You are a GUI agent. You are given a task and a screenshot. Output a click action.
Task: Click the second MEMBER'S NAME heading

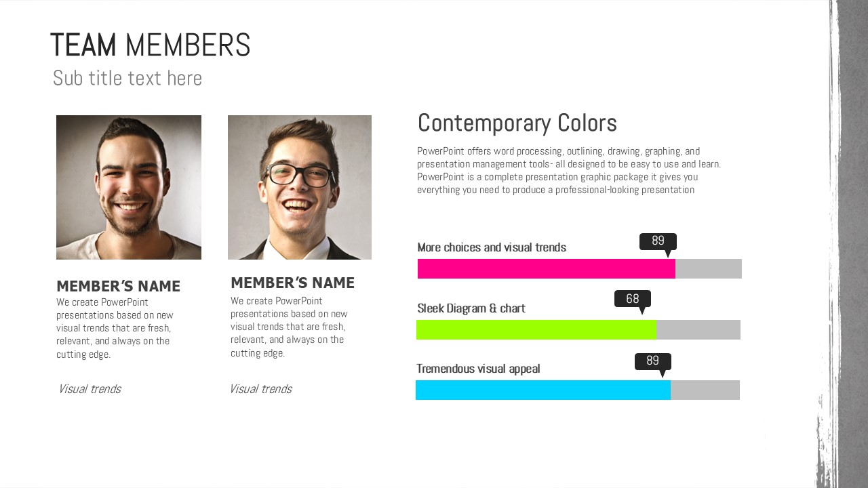point(292,283)
